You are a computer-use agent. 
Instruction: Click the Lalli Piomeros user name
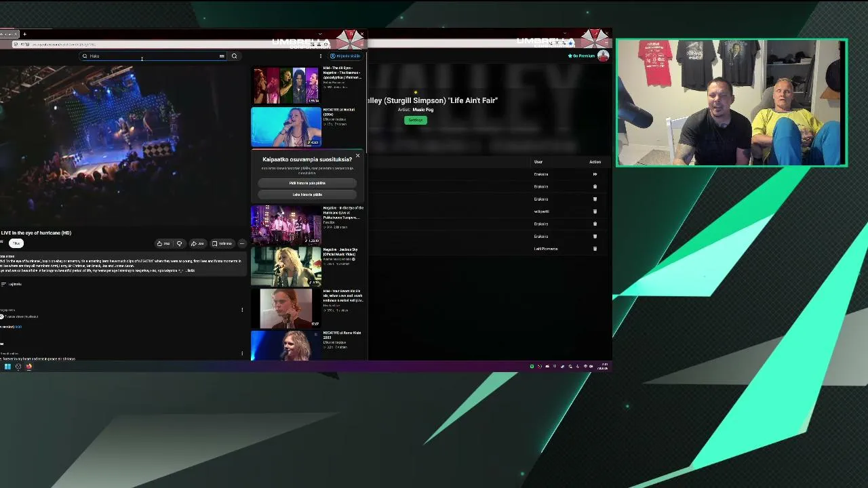pos(546,249)
